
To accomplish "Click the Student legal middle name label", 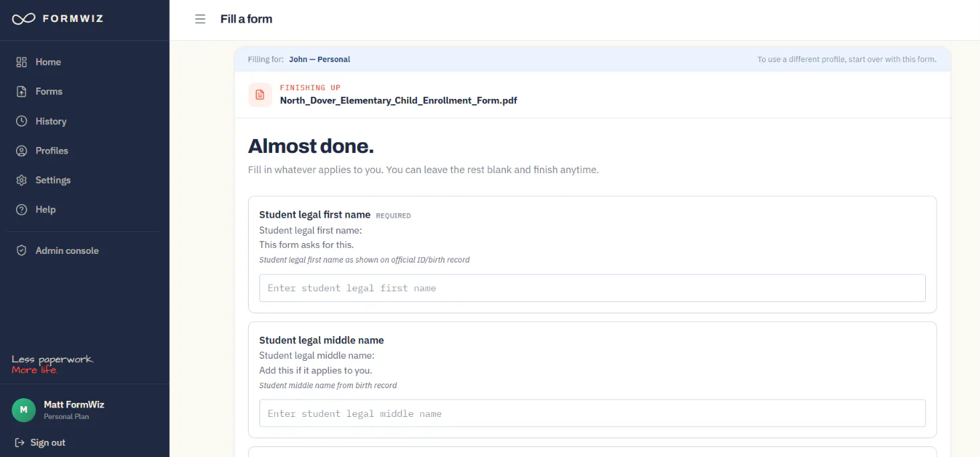I will click(x=322, y=340).
